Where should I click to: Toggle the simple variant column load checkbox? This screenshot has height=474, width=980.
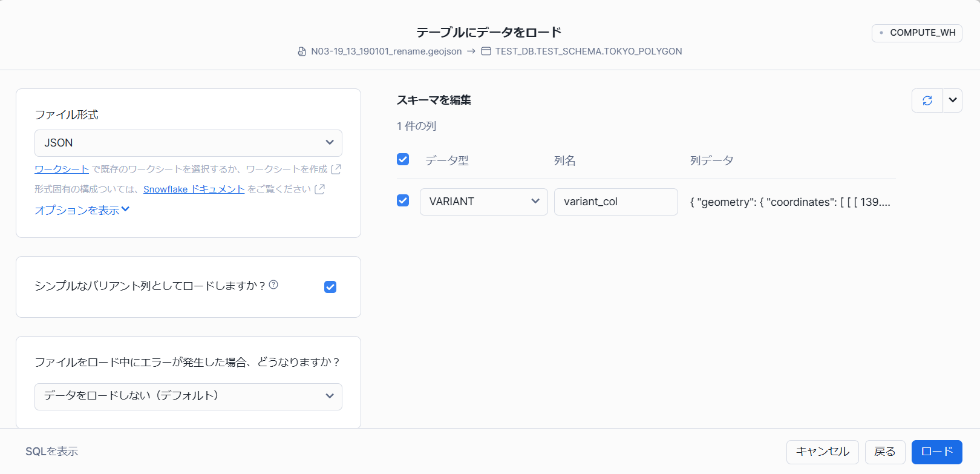(330, 287)
